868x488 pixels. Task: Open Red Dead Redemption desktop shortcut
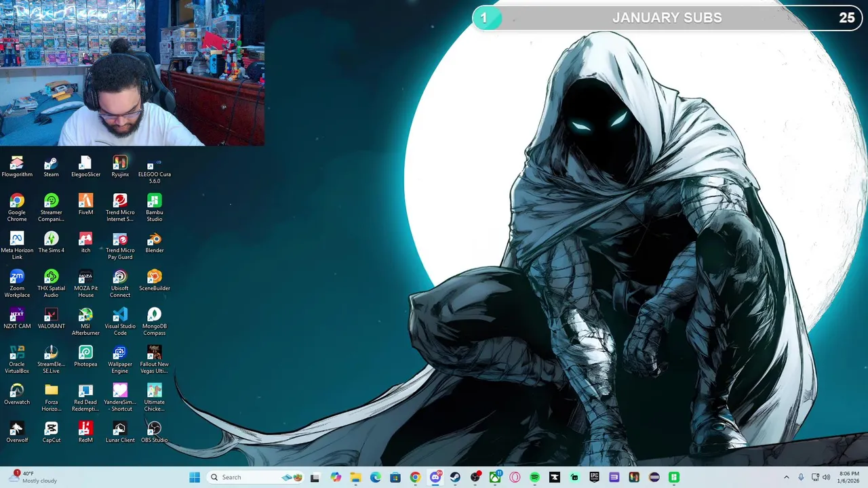tap(85, 398)
